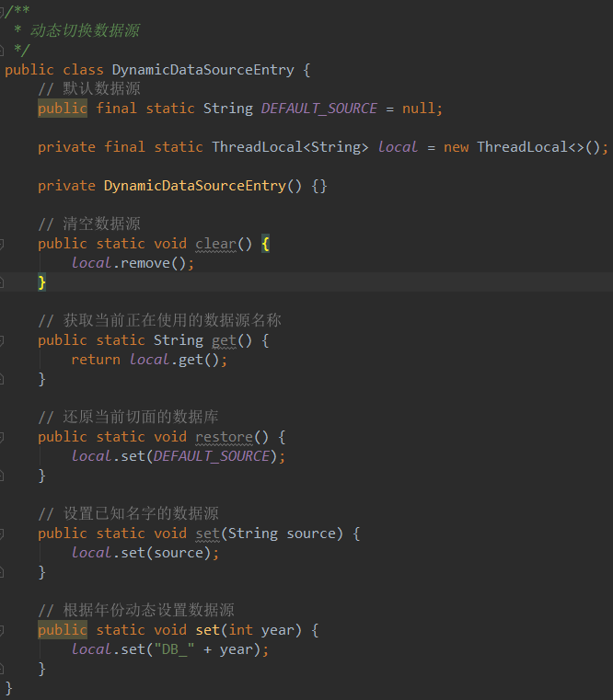This screenshot has height=700, width=613.
Task: Click the yellow closing brace of clear()
Action: (x=42, y=282)
